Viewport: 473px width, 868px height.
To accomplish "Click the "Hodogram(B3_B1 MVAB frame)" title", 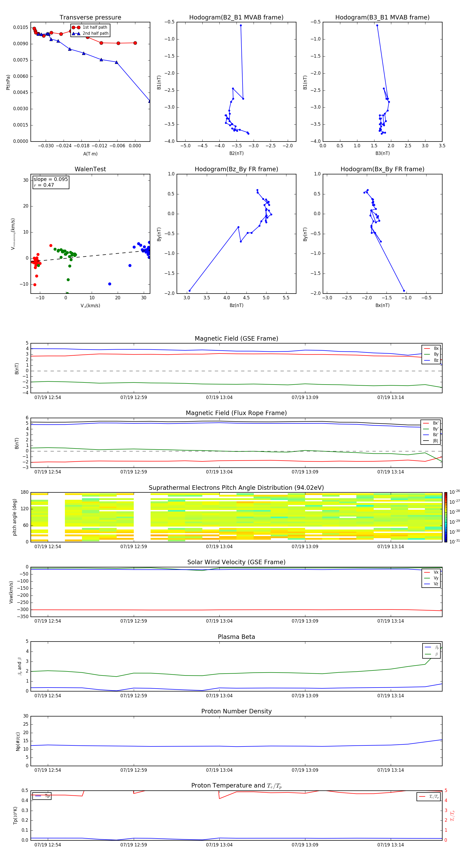I will (x=382, y=18).
